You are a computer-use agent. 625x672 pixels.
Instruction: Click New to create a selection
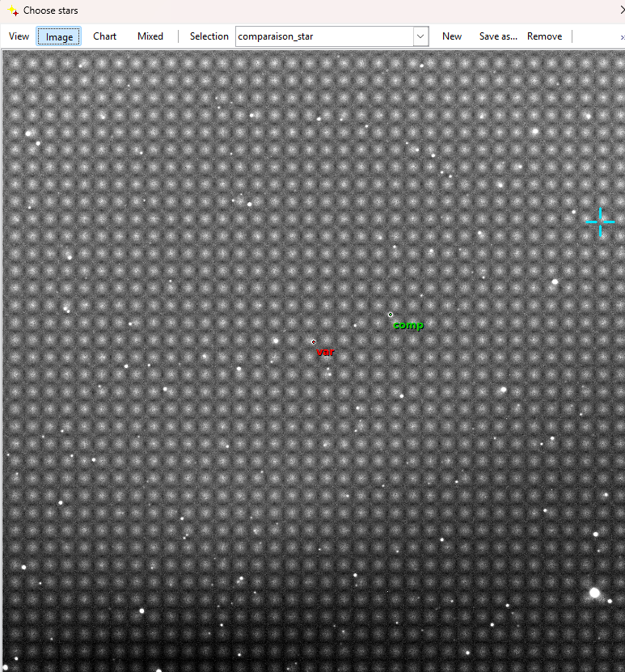(452, 36)
